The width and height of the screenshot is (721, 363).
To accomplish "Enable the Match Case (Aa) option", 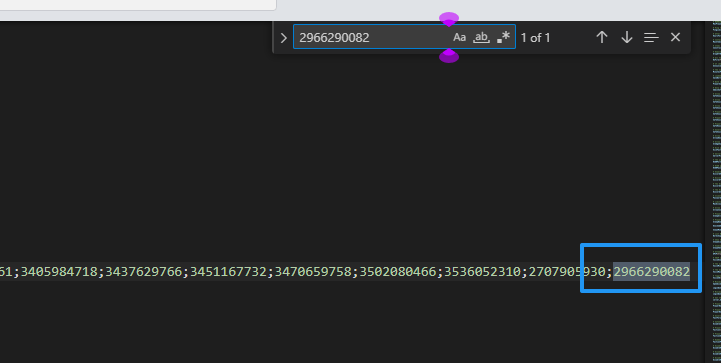I will [459, 38].
